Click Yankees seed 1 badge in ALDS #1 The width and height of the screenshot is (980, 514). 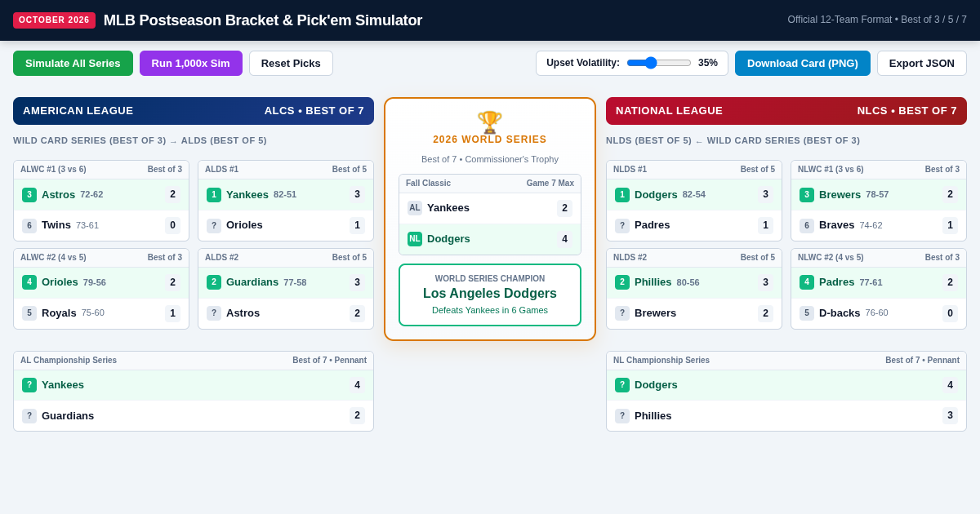click(x=214, y=194)
